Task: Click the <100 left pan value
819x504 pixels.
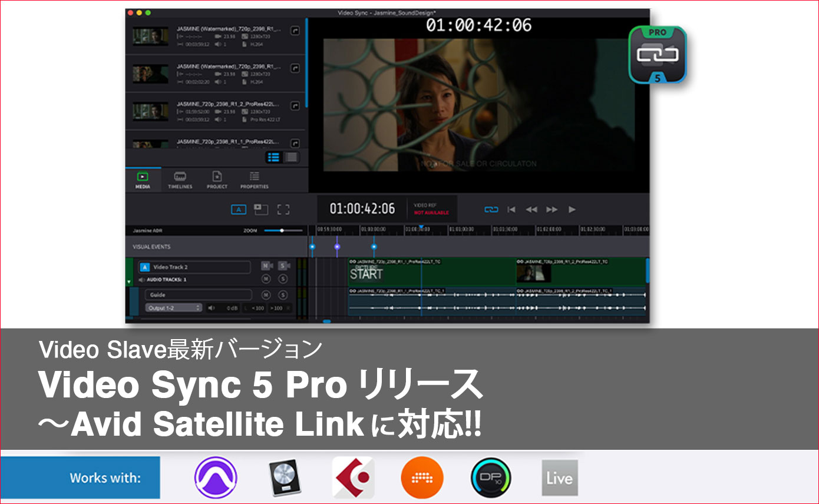Action: 258,308
